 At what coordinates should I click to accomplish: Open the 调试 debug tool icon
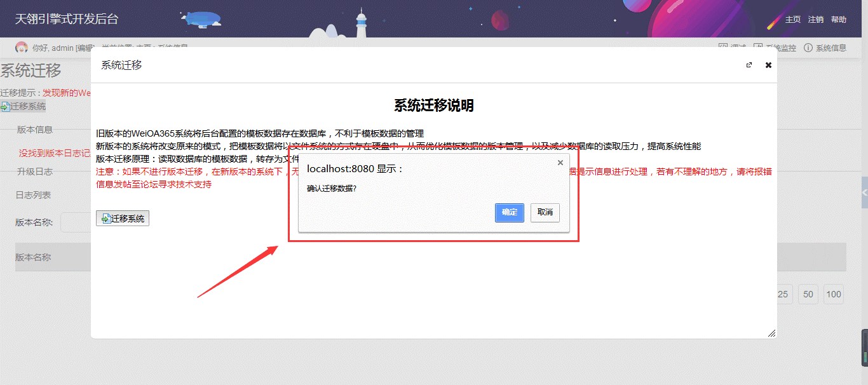[x=722, y=46]
